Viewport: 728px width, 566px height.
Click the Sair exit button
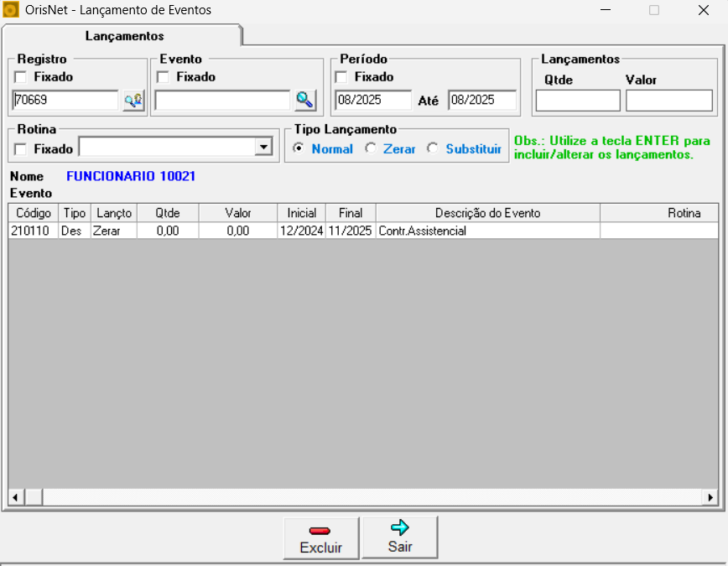click(x=400, y=537)
